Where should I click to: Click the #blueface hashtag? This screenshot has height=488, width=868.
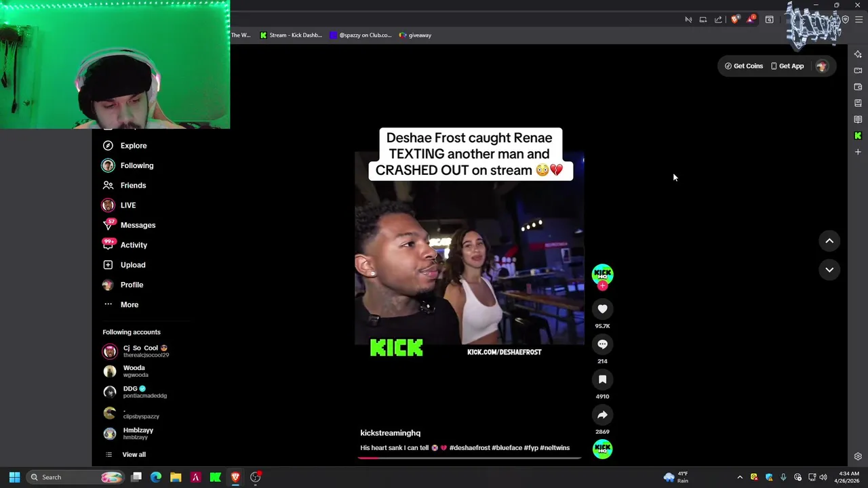click(x=507, y=448)
